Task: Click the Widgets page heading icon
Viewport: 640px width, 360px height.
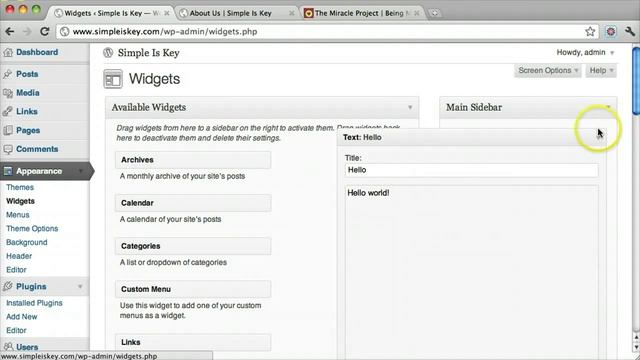Action: tap(113, 79)
